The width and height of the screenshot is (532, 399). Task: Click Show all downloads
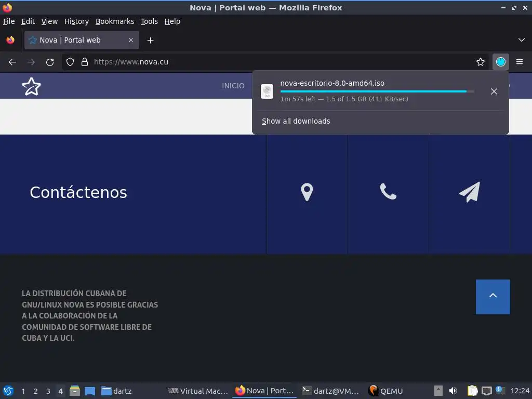tap(296, 121)
